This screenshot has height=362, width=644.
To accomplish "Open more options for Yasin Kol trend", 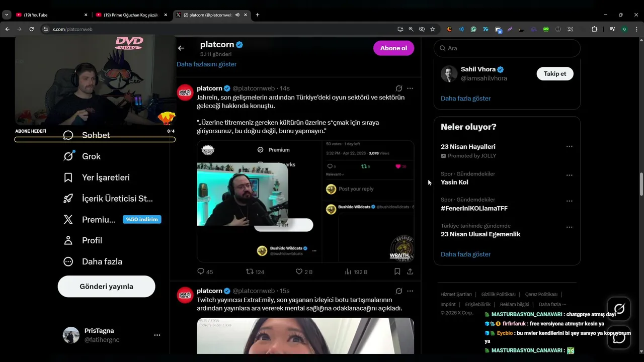I will [569, 175].
